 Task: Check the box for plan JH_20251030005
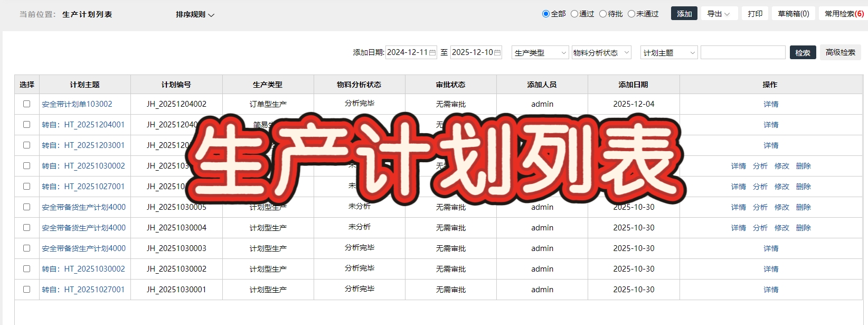click(27, 207)
